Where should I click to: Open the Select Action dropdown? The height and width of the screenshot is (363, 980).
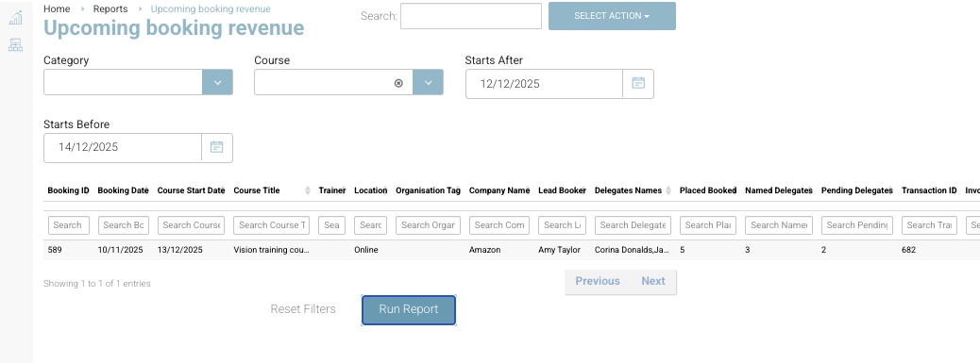pos(612,16)
